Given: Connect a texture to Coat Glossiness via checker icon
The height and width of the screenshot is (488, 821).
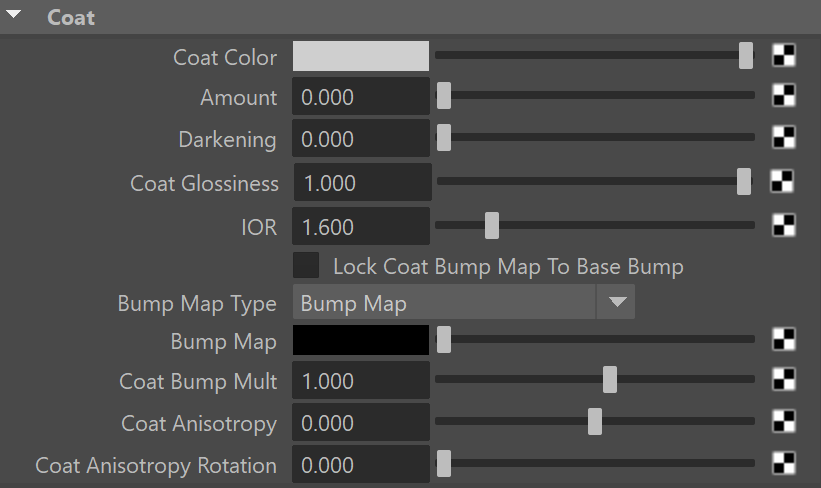Looking at the screenshot, I should point(782,182).
